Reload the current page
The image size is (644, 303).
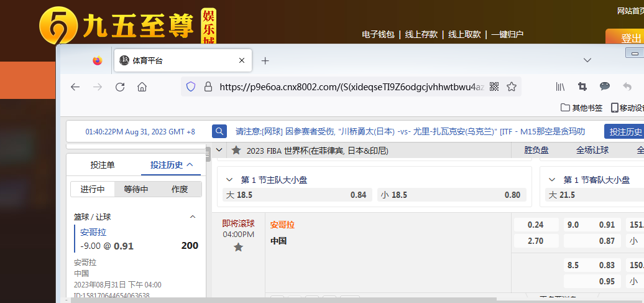120,86
